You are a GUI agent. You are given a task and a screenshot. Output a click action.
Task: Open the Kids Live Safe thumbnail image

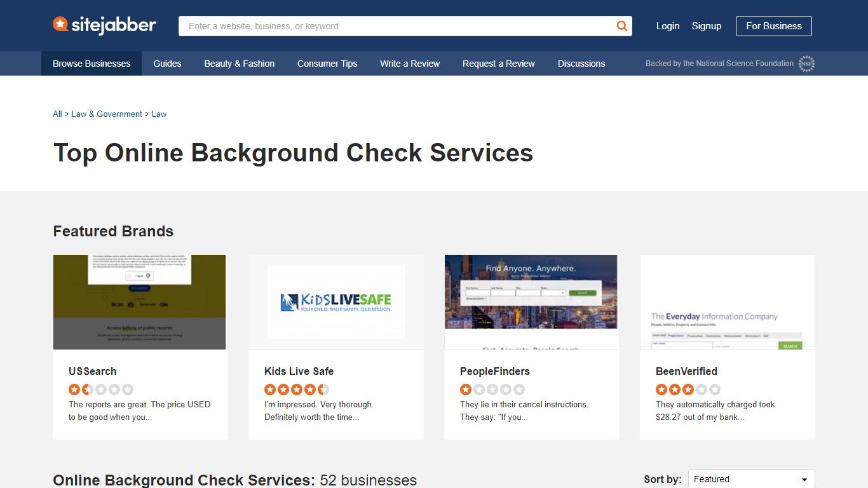point(336,302)
